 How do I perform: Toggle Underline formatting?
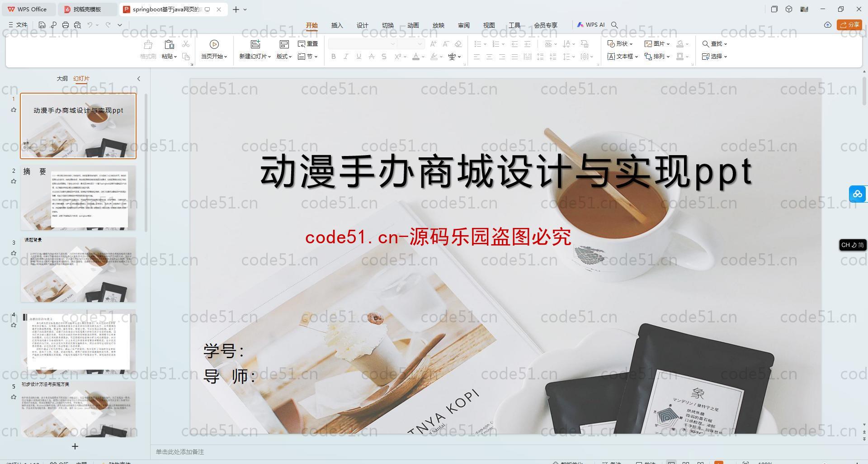359,57
